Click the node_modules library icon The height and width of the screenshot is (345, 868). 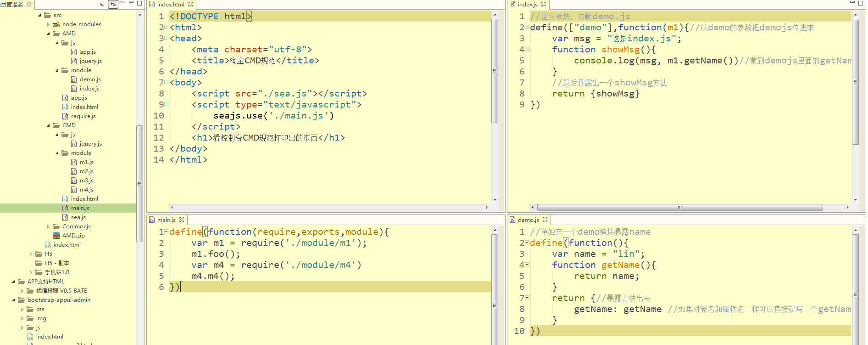56,24
